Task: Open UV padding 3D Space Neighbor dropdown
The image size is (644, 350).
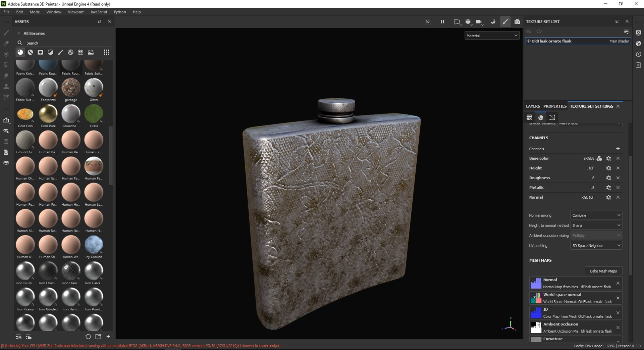Action: [x=596, y=245]
